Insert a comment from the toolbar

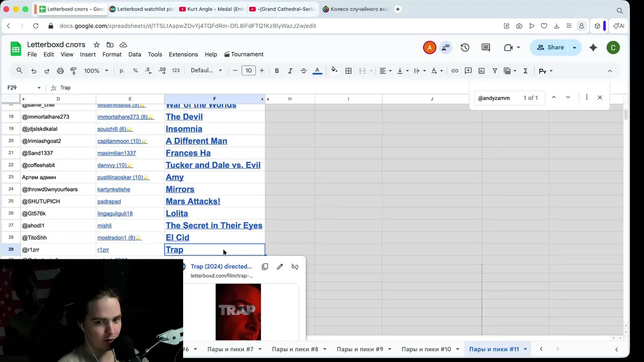(468, 71)
